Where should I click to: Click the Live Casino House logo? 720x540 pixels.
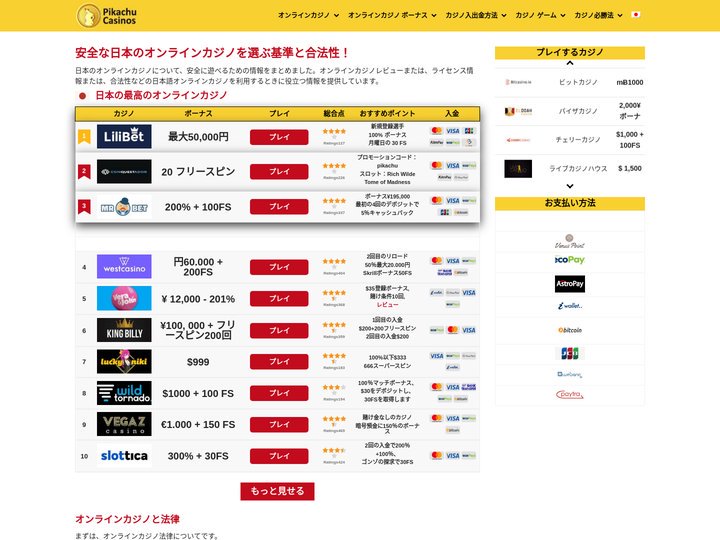click(518, 169)
